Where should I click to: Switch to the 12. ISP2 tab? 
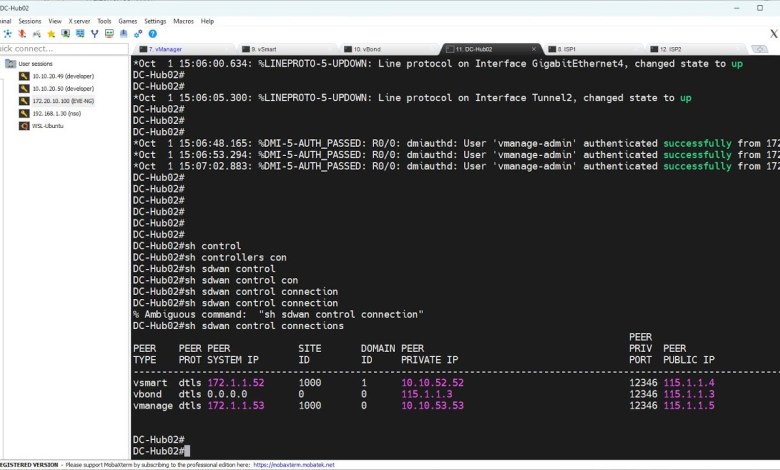[696, 49]
